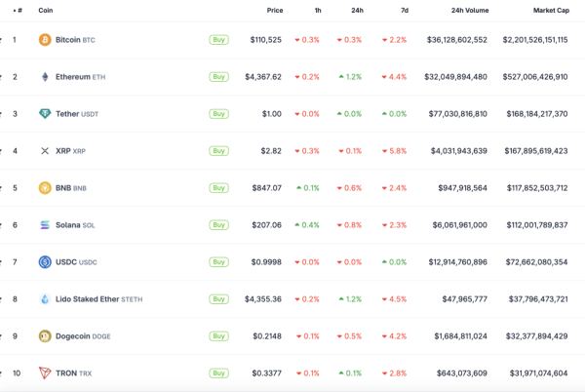This screenshot has width=585, height=392.
Task: Click Buy button in Lido Staked Ether row
Action: [218, 299]
